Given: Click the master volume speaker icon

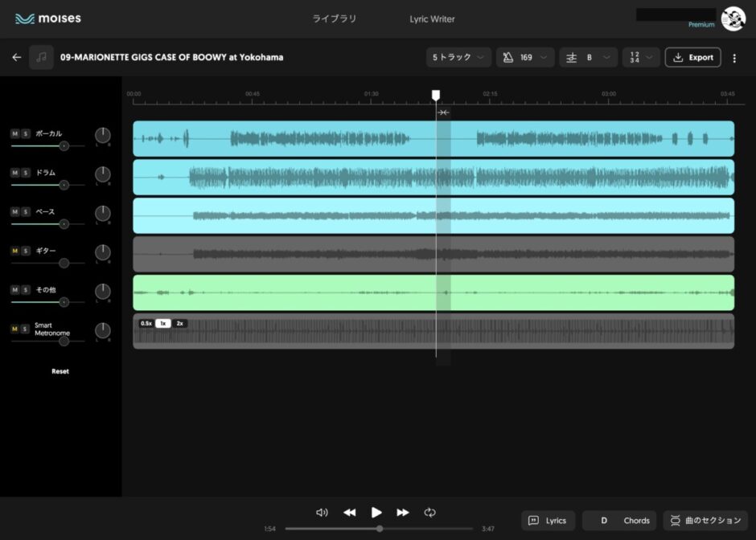Looking at the screenshot, I should [x=322, y=512].
